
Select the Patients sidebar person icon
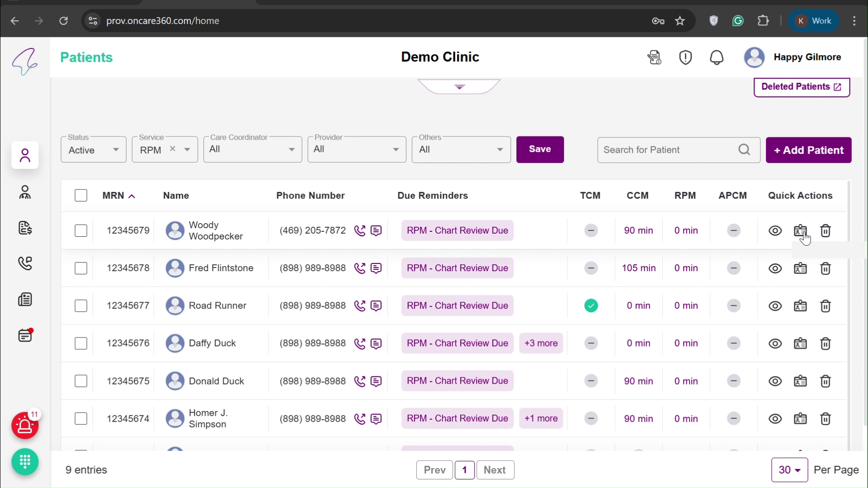pos(25,155)
